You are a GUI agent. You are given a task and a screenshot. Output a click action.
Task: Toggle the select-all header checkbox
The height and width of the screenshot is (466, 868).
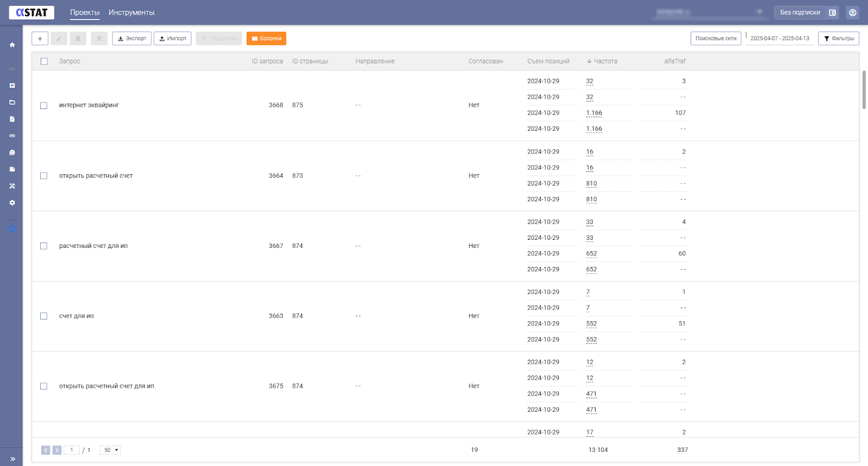tap(44, 61)
